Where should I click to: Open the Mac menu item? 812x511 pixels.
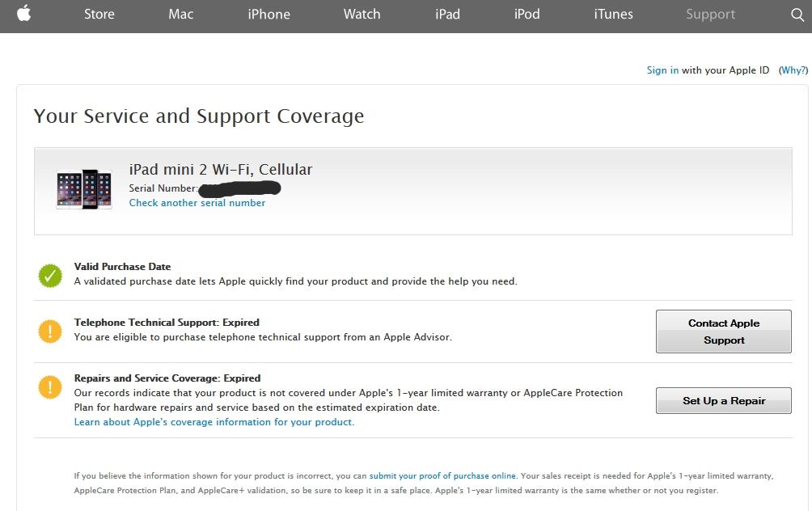tap(180, 14)
